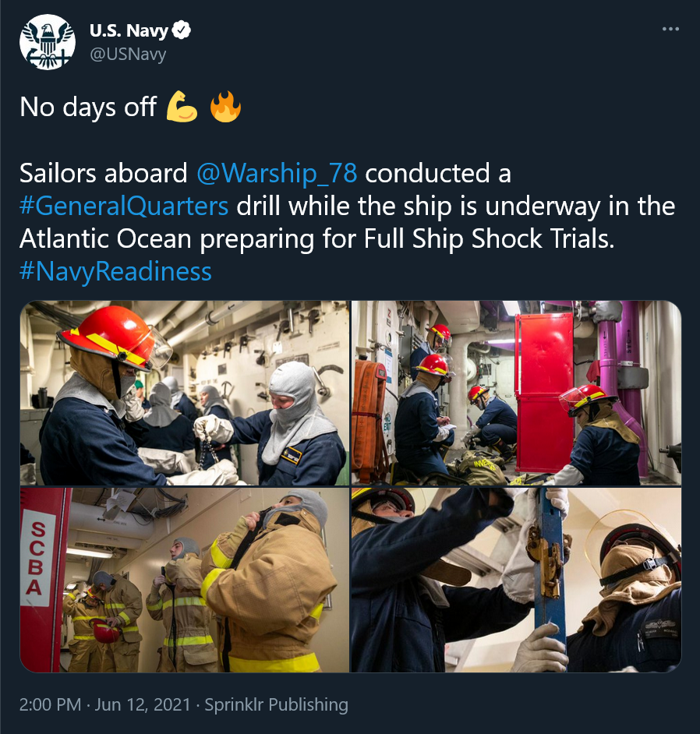Open the U.S. Navy profile avatar

coord(48,42)
